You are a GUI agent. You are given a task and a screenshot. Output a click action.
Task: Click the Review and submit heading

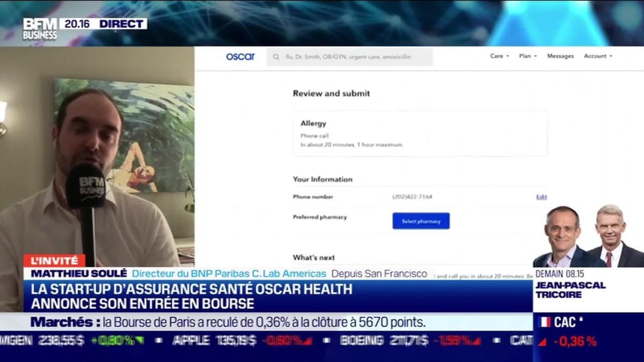[x=331, y=93]
